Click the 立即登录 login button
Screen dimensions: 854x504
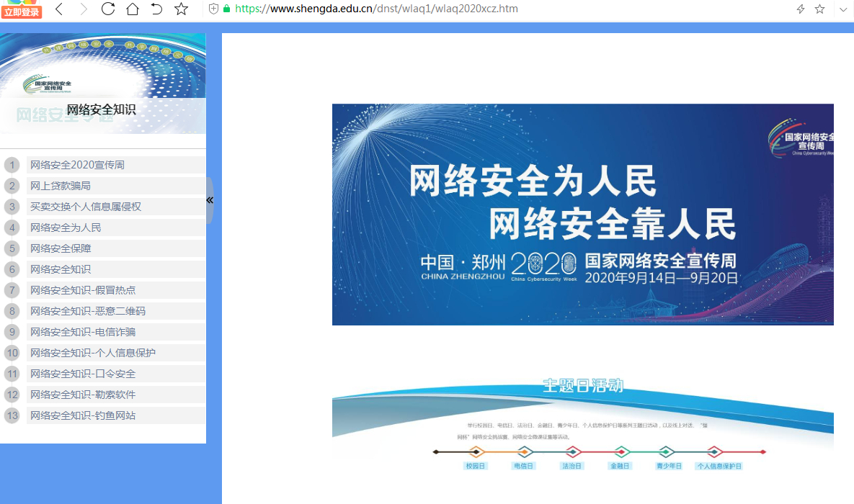(x=22, y=12)
